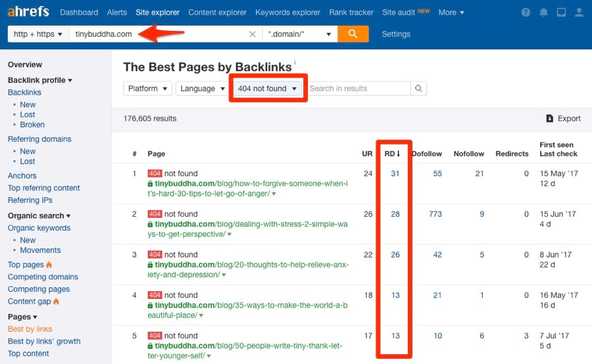Open the More menu dropdown

pyautogui.click(x=451, y=12)
